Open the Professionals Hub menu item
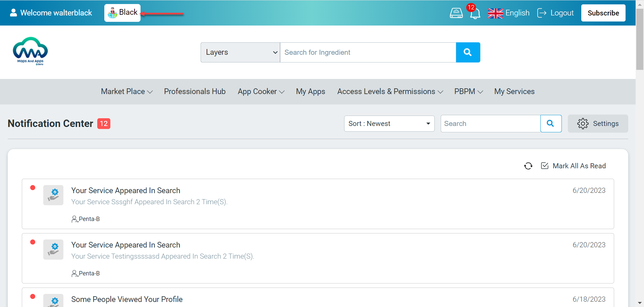The image size is (644, 307). [195, 92]
